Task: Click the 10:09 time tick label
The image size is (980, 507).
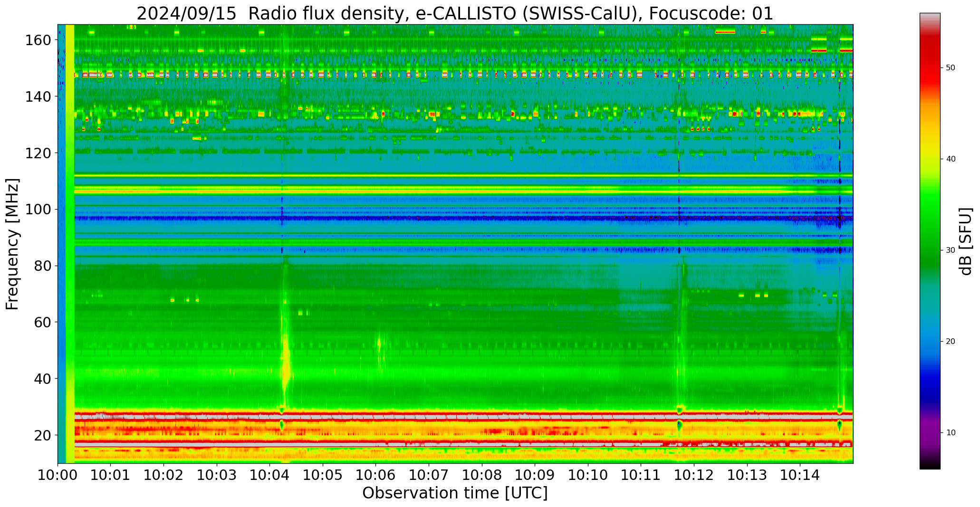Action: point(535,475)
